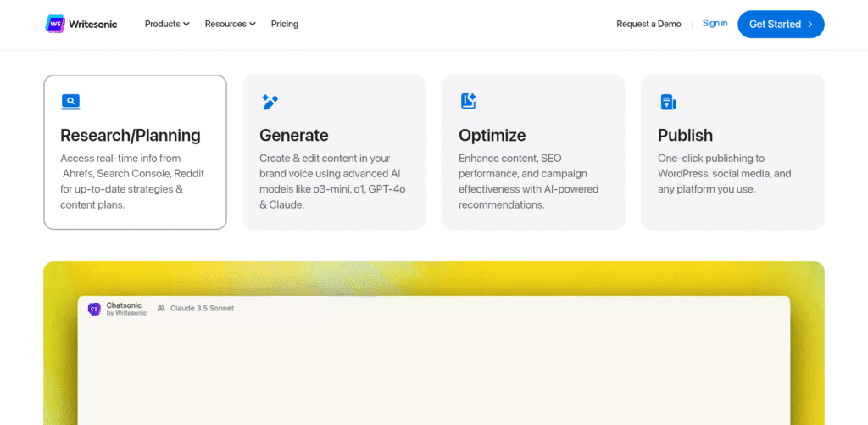Click the Anthropic logo beside Claude 3.5 Sonnet
Screen dimensions: 868x425
click(161, 309)
